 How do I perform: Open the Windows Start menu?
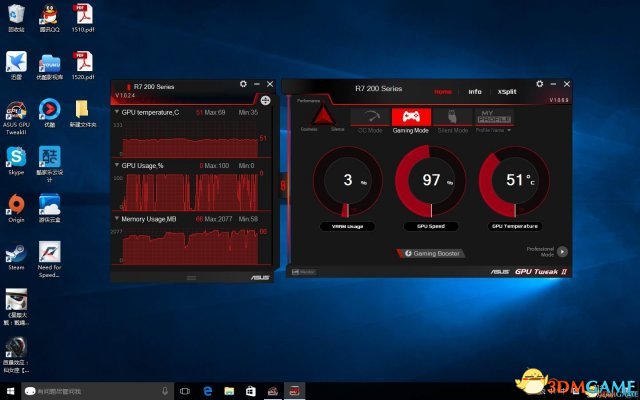(11, 391)
